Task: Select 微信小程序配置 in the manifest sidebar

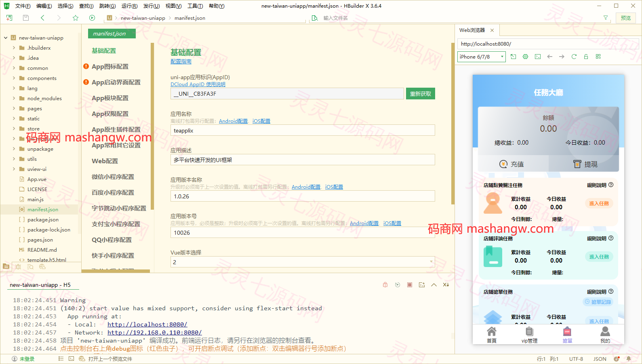Action: tap(113, 177)
